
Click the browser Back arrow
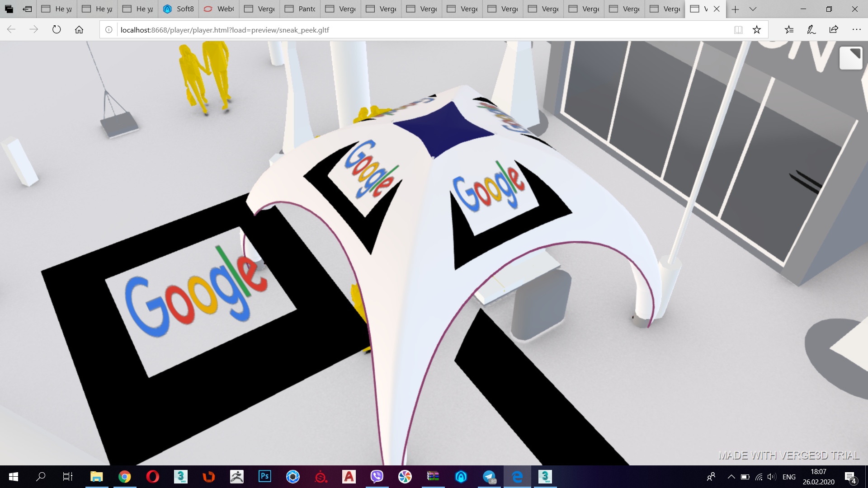point(11,30)
